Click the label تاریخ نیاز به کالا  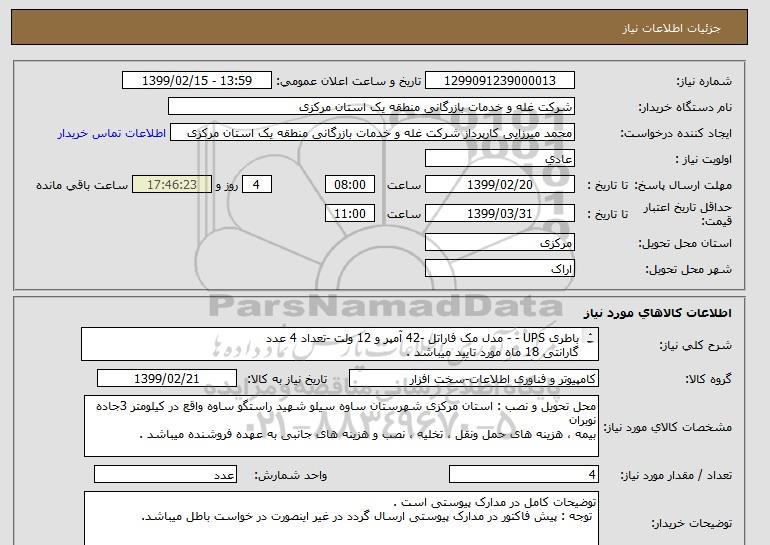coord(287,379)
